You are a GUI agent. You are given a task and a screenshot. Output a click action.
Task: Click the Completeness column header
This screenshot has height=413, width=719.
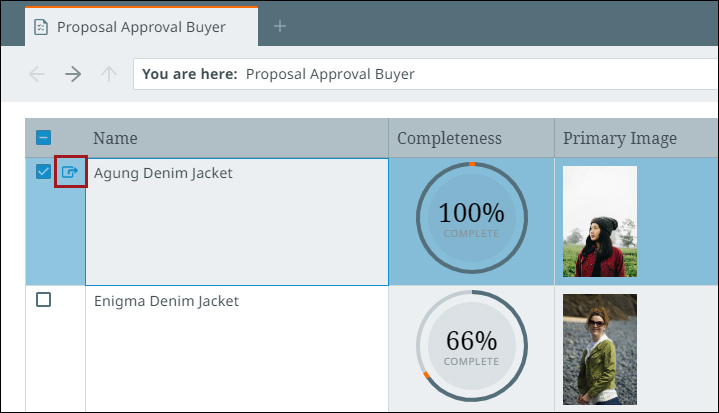click(x=449, y=138)
